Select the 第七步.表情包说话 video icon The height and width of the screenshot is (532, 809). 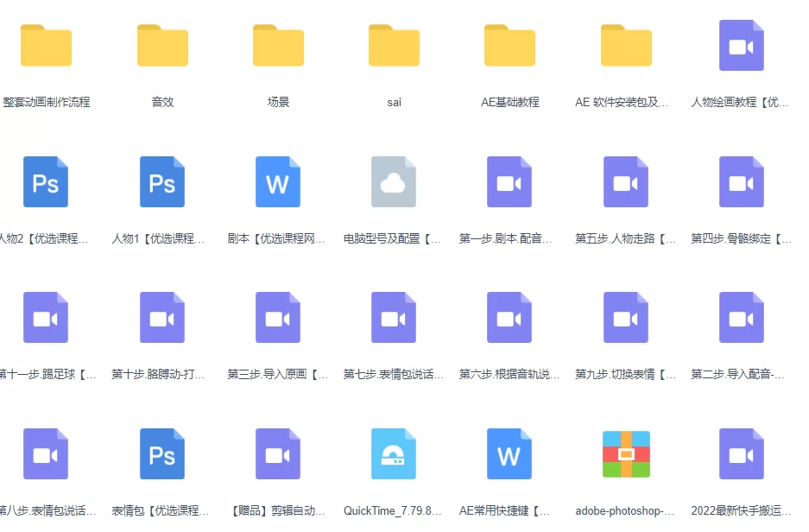click(394, 318)
